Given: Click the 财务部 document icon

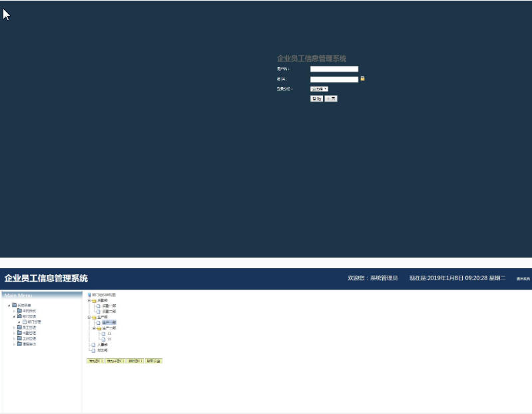Looking at the screenshot, I should [93, 350].
